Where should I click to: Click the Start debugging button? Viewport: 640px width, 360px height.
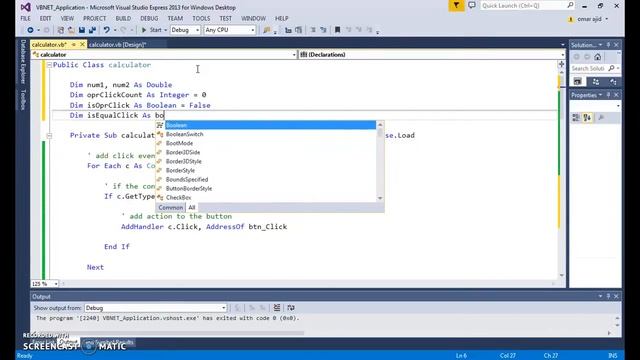click(x=151, y=30)
